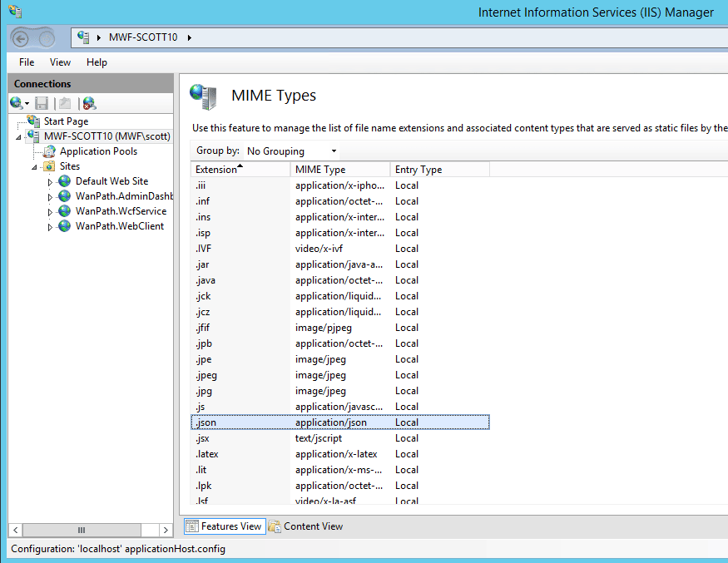Click the Default Web Site globe icon
The width and height of the screenshot is (728, 563).
[64, 181]
